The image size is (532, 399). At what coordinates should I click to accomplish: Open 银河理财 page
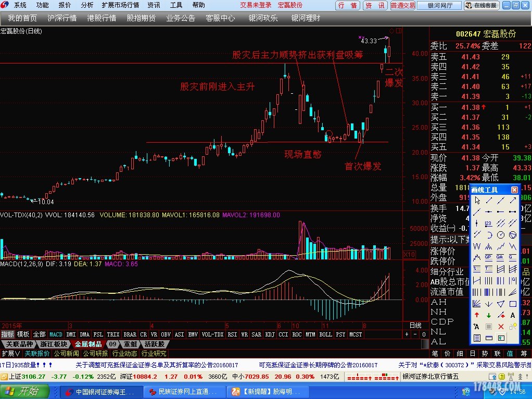click(x=306, y=18)
